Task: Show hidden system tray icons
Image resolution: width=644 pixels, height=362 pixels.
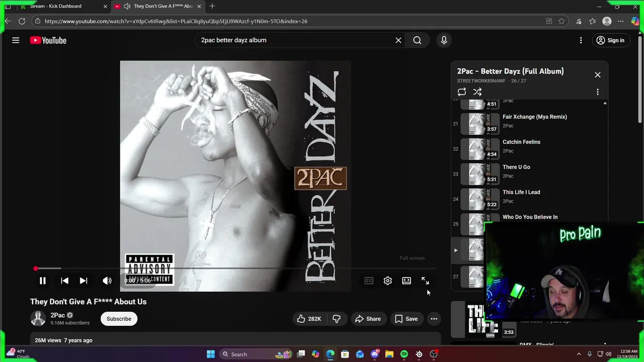Action: pyautogui.click(x=579, y=354)
